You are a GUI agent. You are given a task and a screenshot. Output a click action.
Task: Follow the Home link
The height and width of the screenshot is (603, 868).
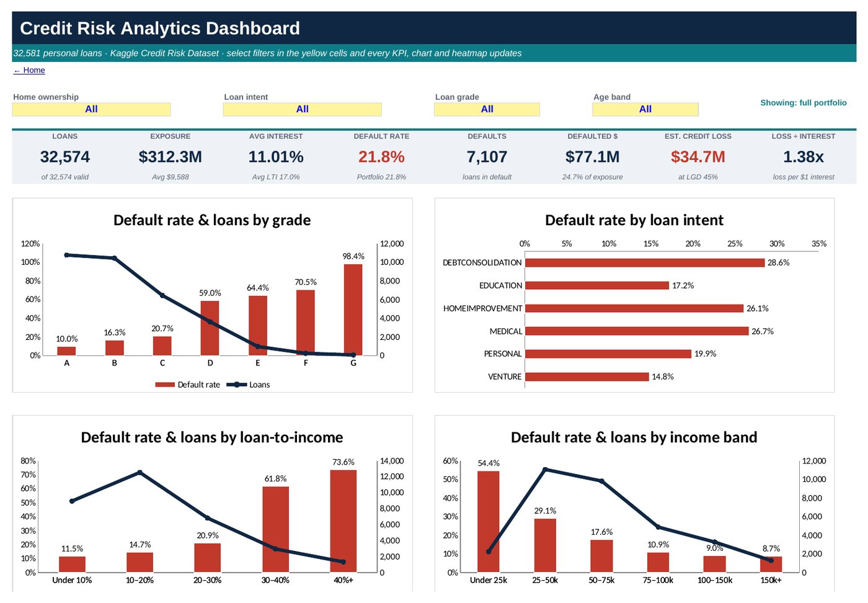click(x=29, y=70)
